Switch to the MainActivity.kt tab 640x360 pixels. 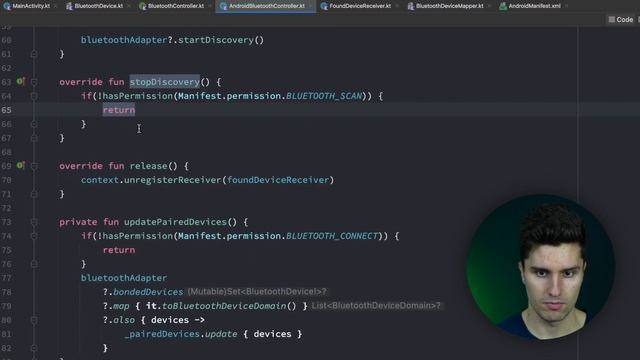(31, 6)
